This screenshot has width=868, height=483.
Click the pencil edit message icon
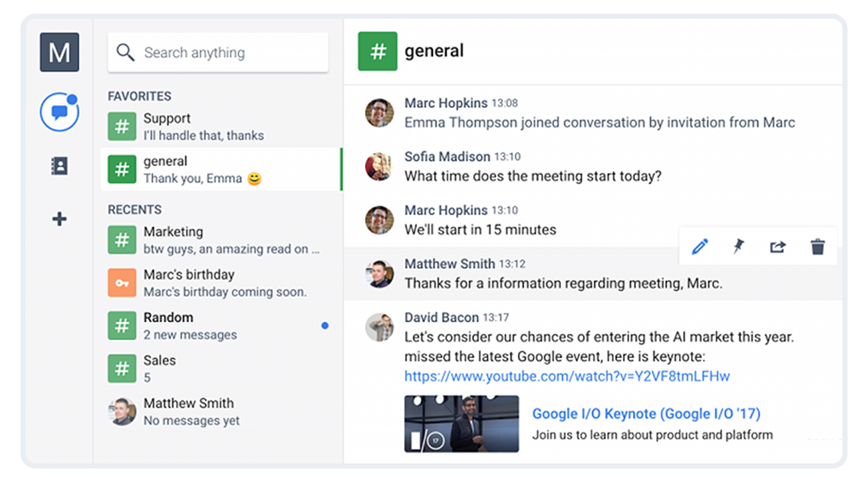700,247
